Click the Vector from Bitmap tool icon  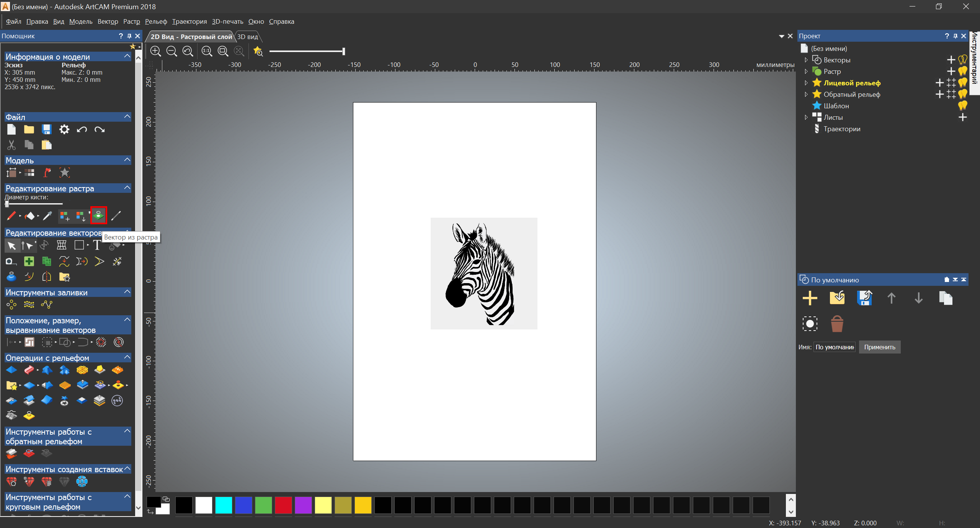click(x=98, y=215)
